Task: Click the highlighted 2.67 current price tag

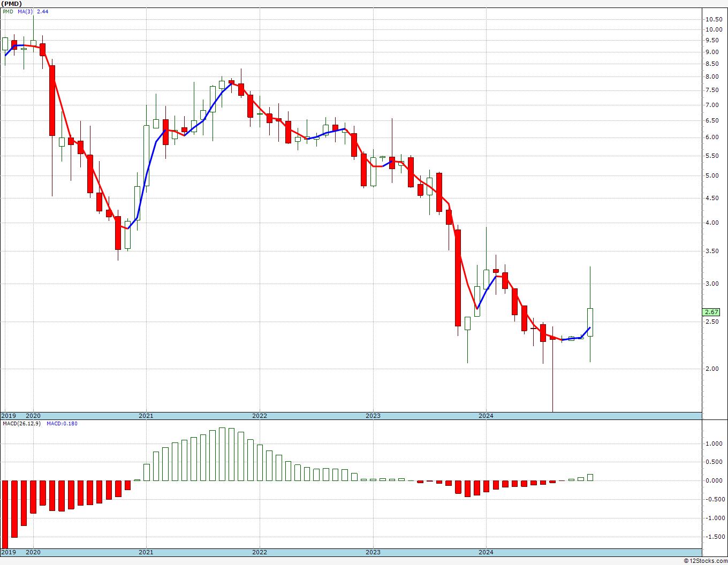Action: tap(712, 312)
